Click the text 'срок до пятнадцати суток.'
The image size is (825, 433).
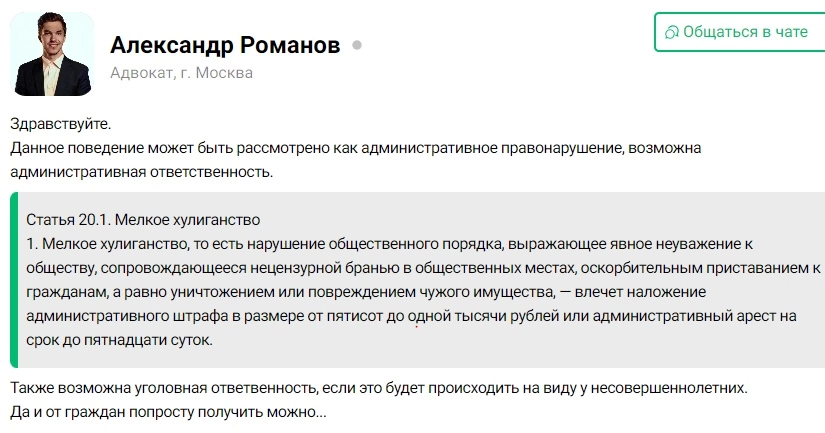tap(119, 340)
